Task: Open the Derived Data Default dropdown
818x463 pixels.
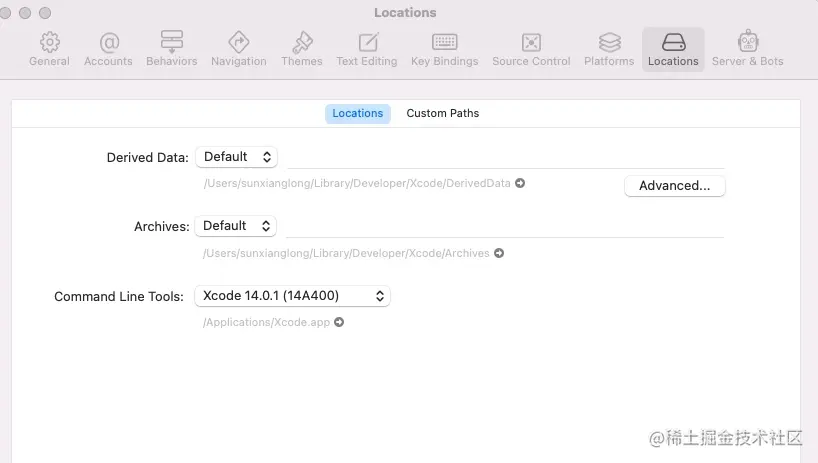Action: (236, 157)
